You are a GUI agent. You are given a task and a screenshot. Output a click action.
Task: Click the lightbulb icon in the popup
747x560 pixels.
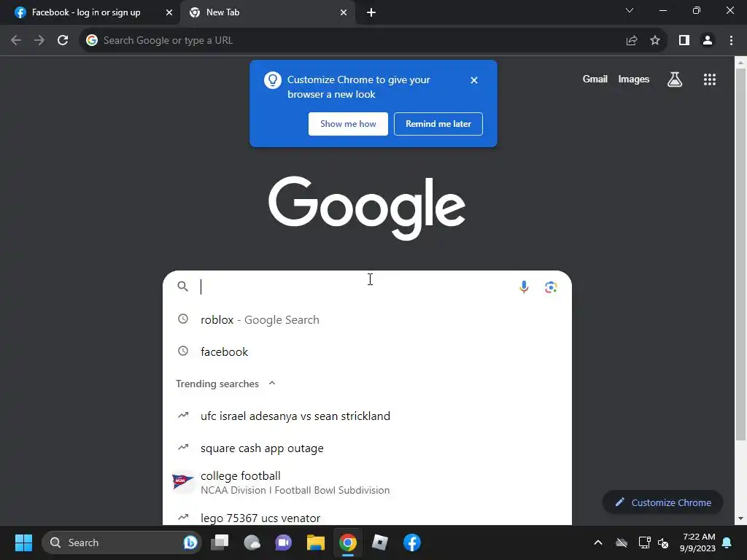pos(273,80)
